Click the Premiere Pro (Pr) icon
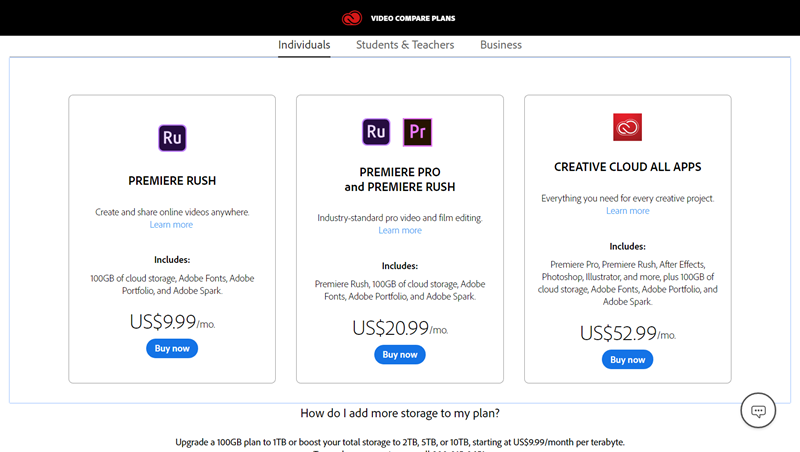This screenshot has height=452, width=800. pyautogui.click(x=417, y=132)
